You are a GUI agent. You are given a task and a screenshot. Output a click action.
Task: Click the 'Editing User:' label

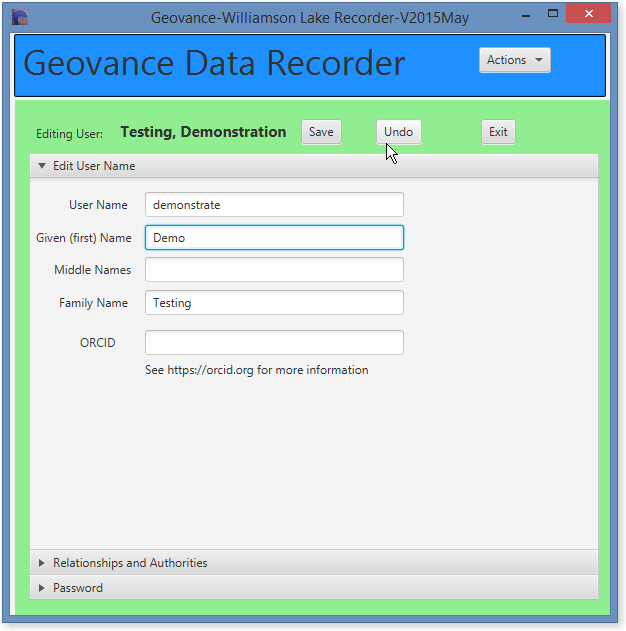coord(69,134)
